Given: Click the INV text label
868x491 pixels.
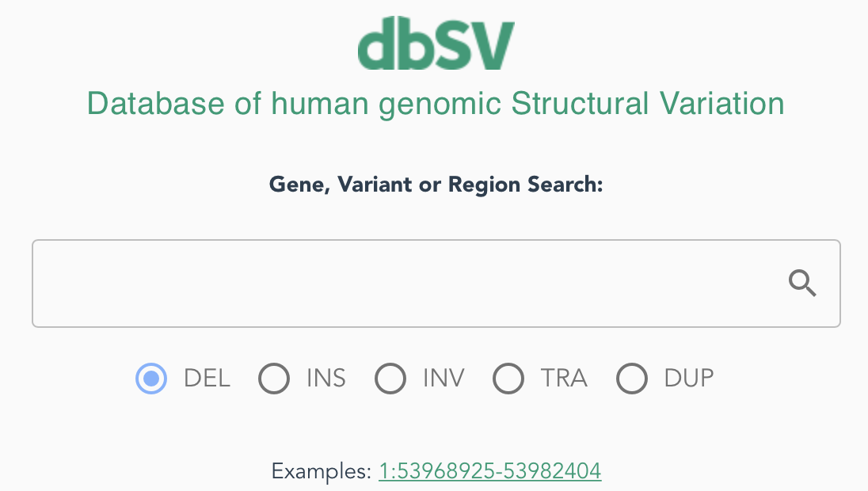Looking at the screenshot, I should coord(444,379).
